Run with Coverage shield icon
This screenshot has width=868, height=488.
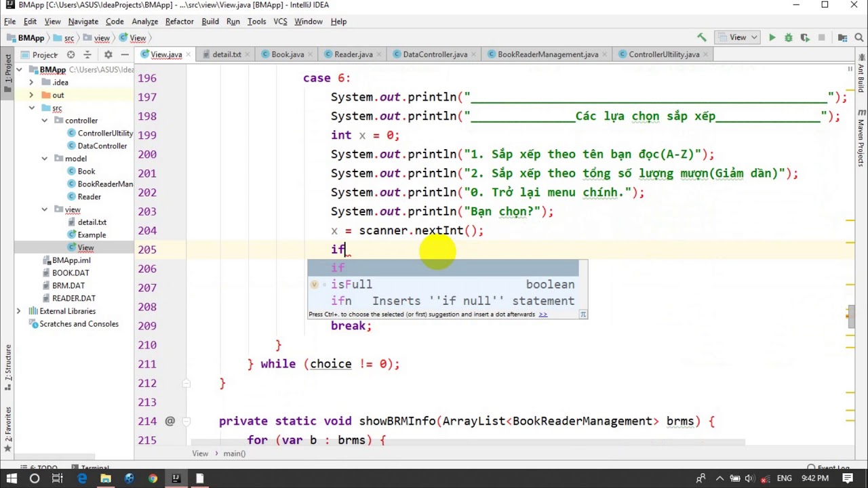click(x=805, y=38)
